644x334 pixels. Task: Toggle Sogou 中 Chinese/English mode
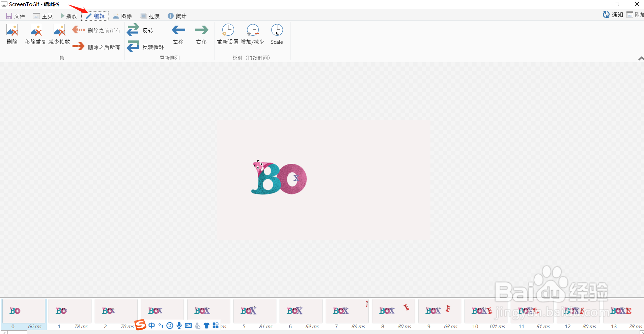pos(151,325)
